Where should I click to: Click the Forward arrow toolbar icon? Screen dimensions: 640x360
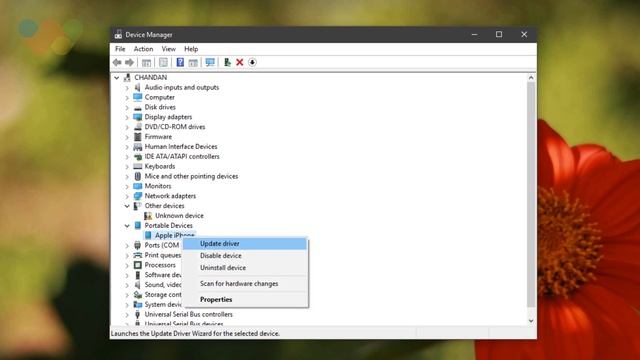click(x=129, y=62)
